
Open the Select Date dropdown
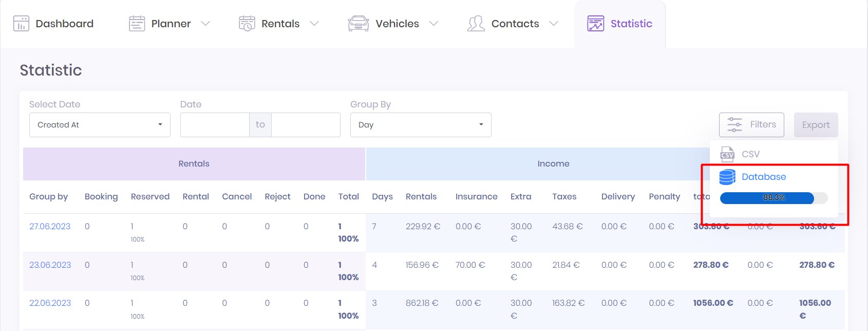point(100,125)
